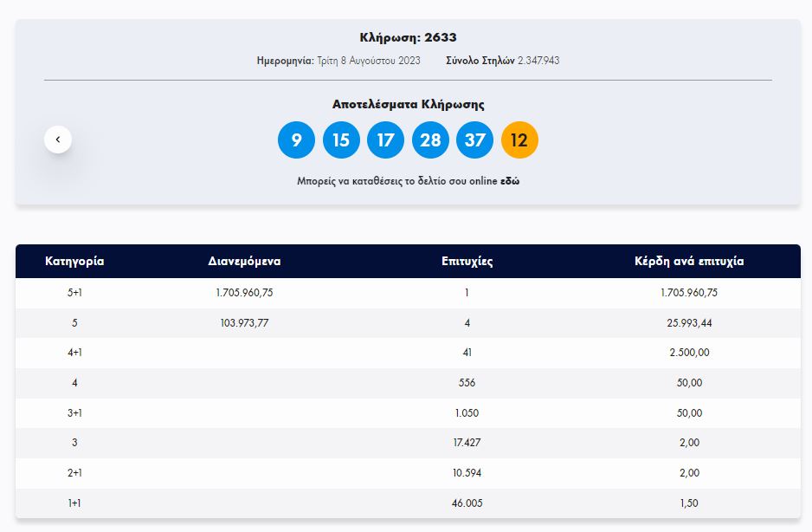
Task: Click the "Κλήρωση: 2633" draw title
Action: pyautogui.click(x=408, y=37)
